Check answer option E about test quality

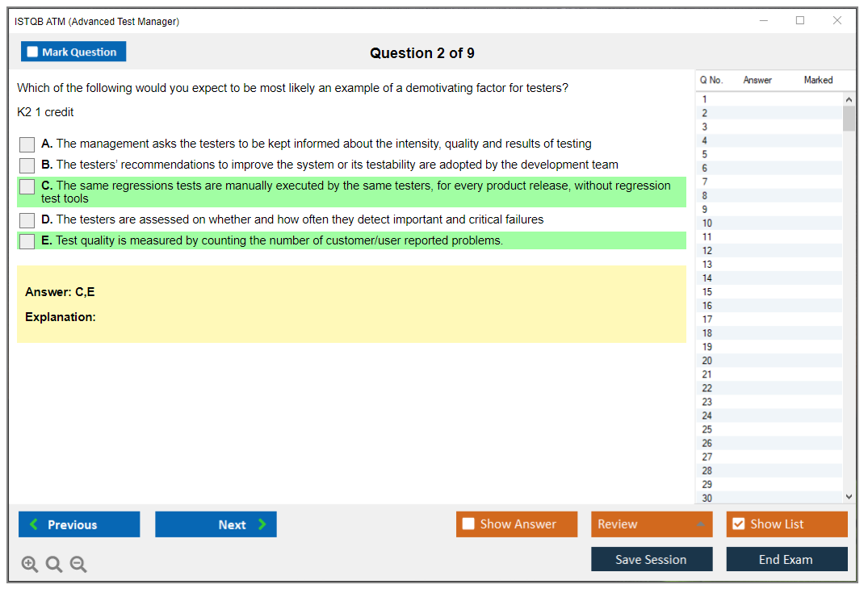27,241
